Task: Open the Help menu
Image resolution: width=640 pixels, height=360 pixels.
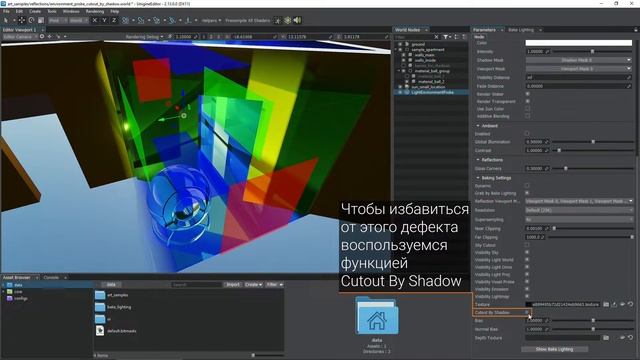Action: (x=115, y=11)
